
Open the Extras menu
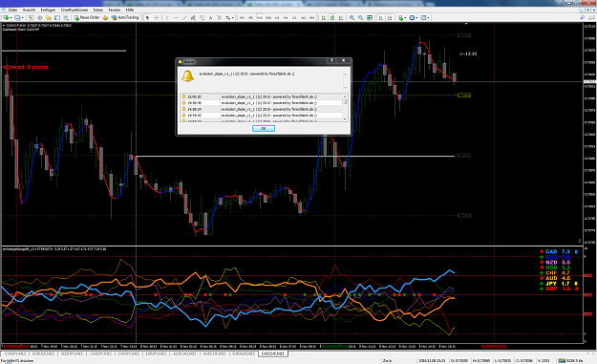[98, 10]
